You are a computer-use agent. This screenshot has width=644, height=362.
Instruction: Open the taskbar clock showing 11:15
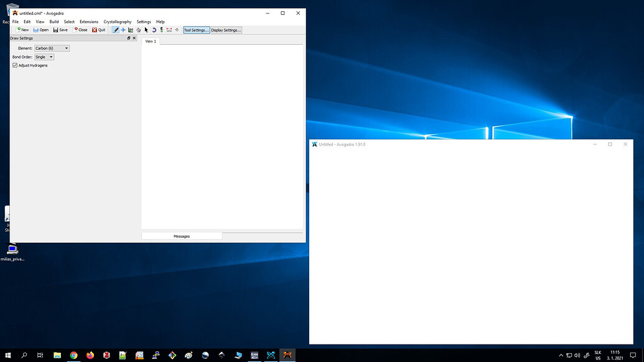click(615, 355)
